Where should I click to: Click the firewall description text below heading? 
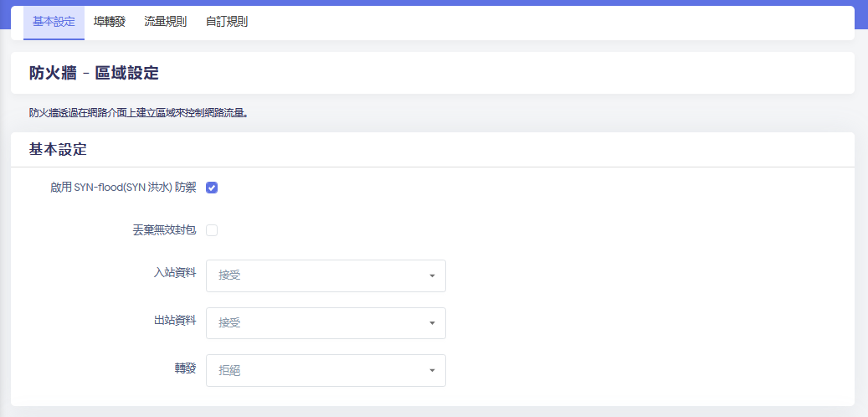click(138, 112)
